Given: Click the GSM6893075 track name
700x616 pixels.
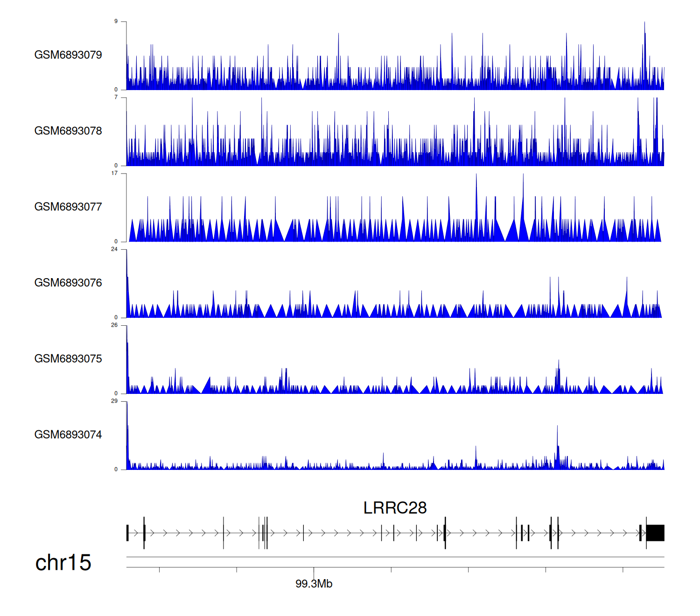Looking at the screenshot, I should [68, 359].
